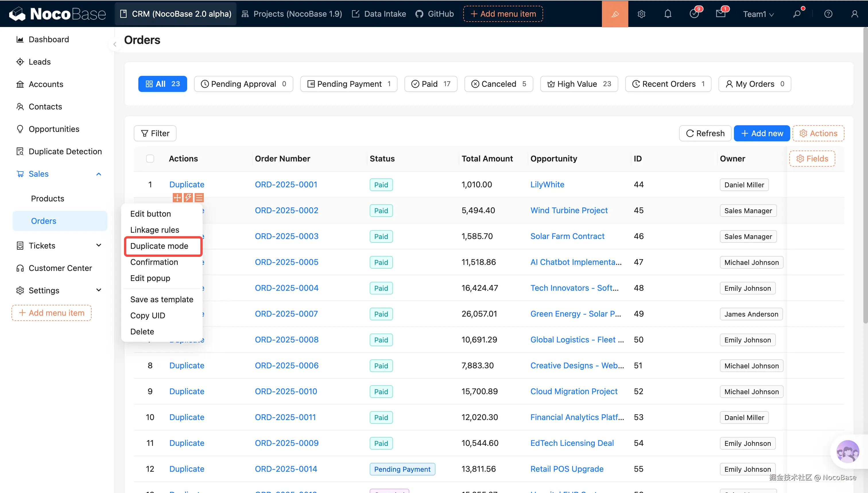Open the ORD-2025-0001 order link
This screenshot has width=868, height=493.
286,184
